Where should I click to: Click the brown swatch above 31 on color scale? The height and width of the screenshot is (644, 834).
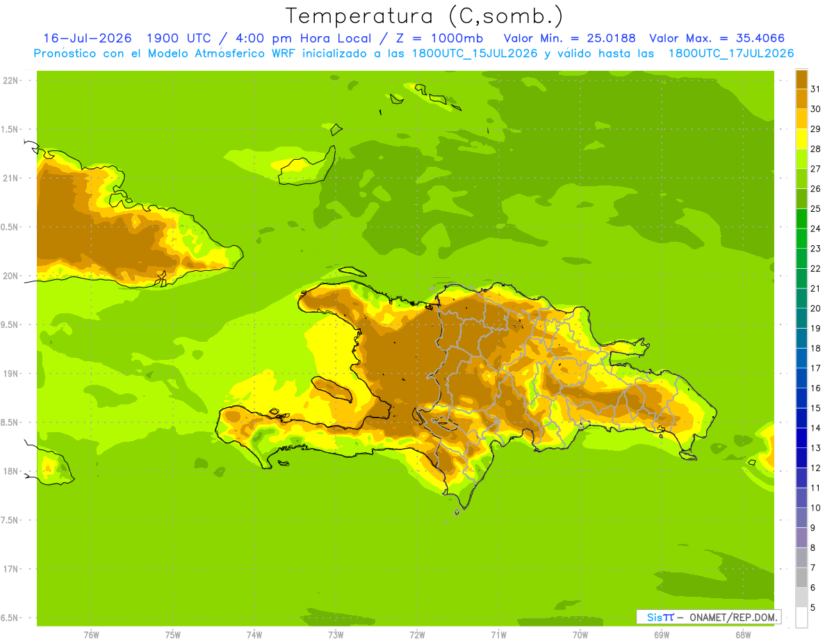pyautogui.click(x=801, y=79)
